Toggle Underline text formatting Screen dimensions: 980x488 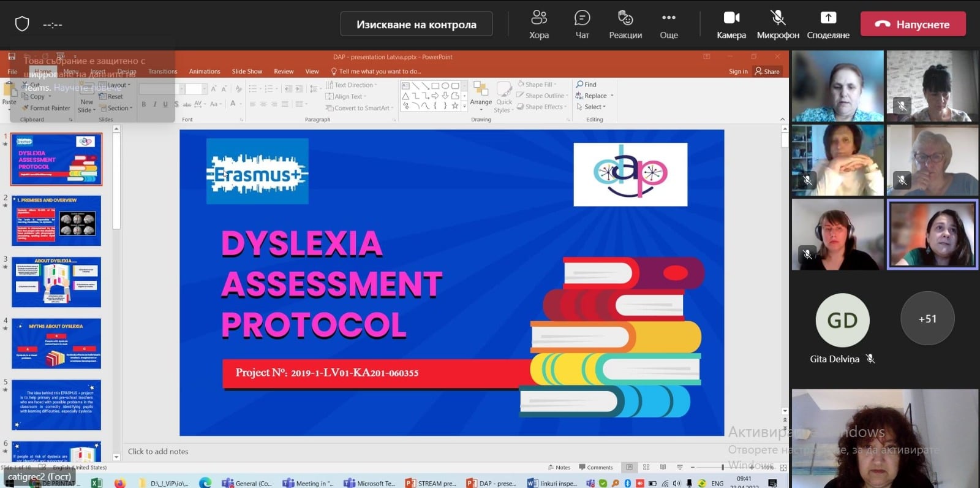(165, 104)
